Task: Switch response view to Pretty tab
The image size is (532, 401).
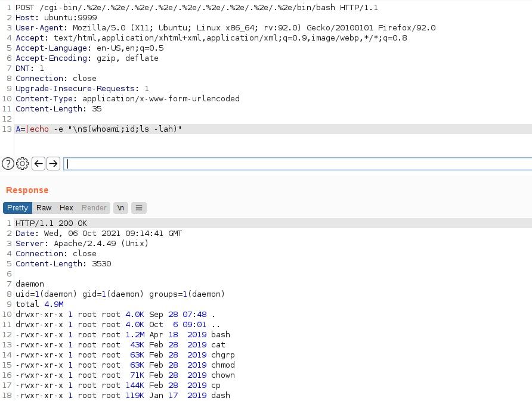Action: (x=18, y=208)
